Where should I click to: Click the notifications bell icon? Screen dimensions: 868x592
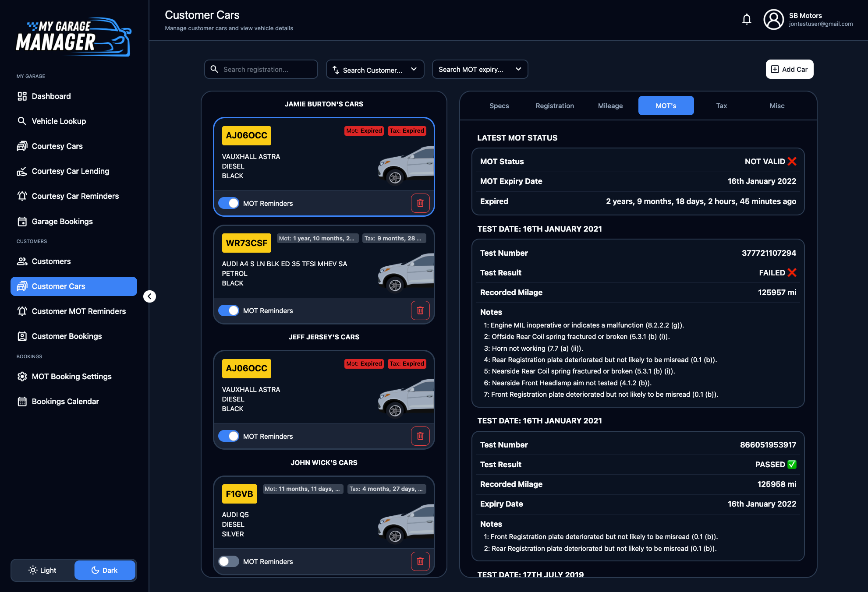pos(747,19)
